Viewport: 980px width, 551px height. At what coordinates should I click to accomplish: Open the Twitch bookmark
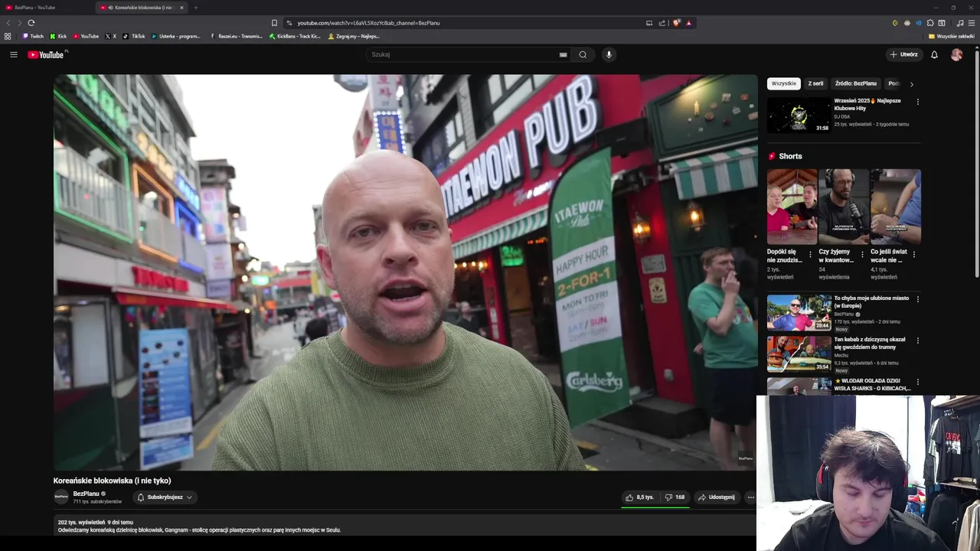(x=33, y=36)
